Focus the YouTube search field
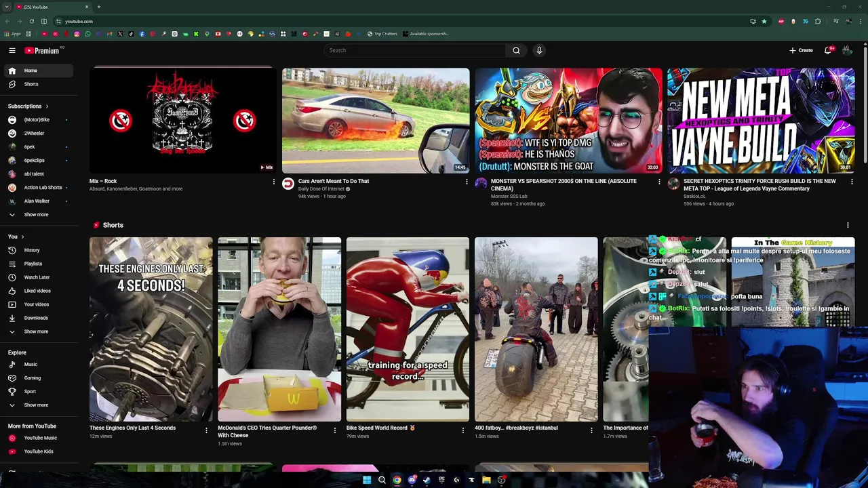 point(414,50)
